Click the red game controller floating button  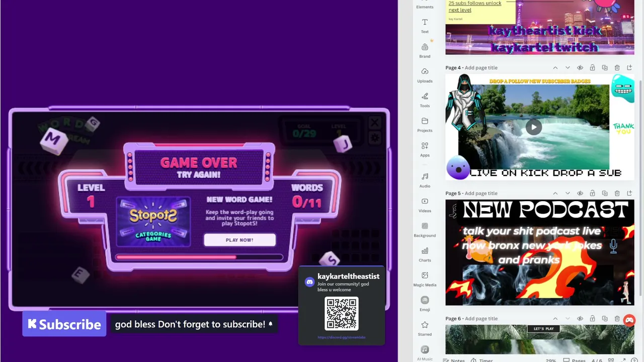click(629, 320)
